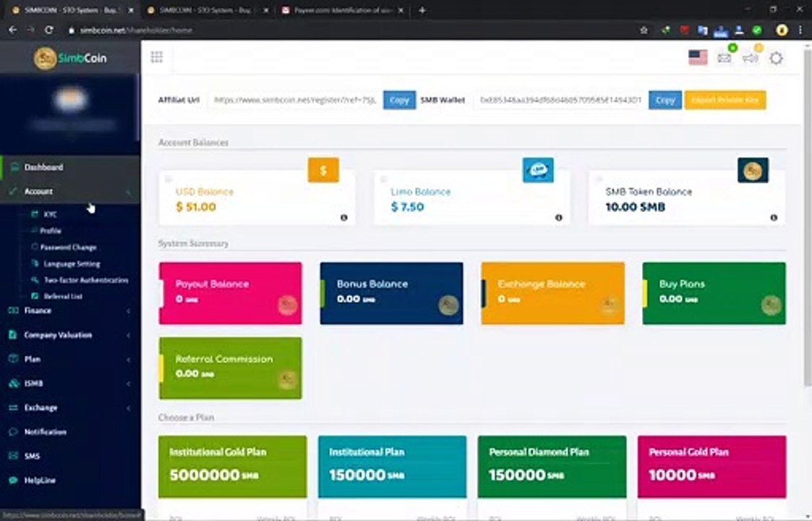
Task: Open the Profile submenu item
Action: pos(50,231)
